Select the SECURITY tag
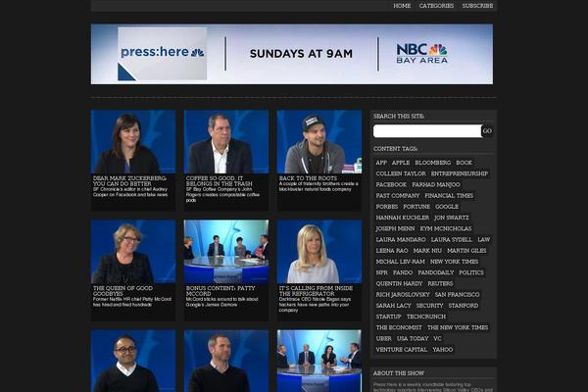 click(430, 306)
